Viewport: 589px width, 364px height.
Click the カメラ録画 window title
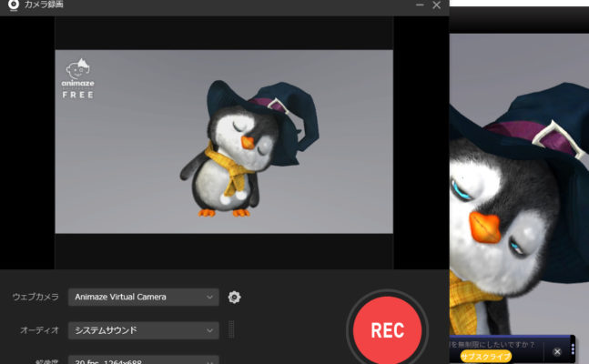click(44, 5)
